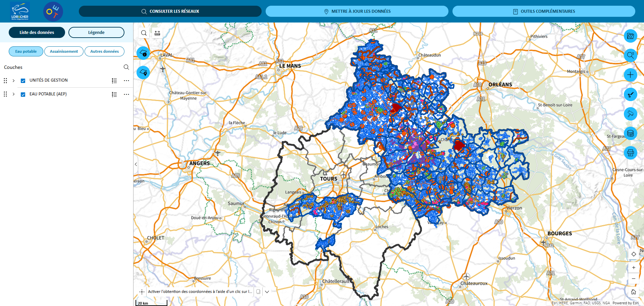
Task: Grab the EAU POTABLE (AEP) drag handle
Action: pyautogui.click(x=5, y=94)
